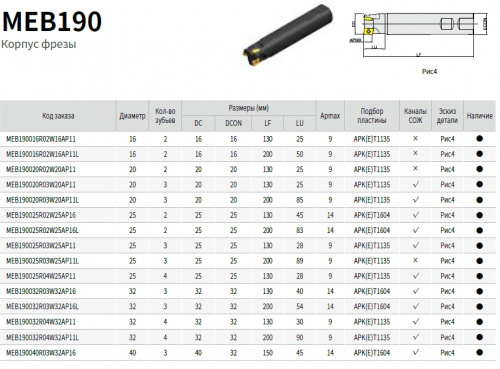Select order code MEB190025R02W25AP16

41,215
